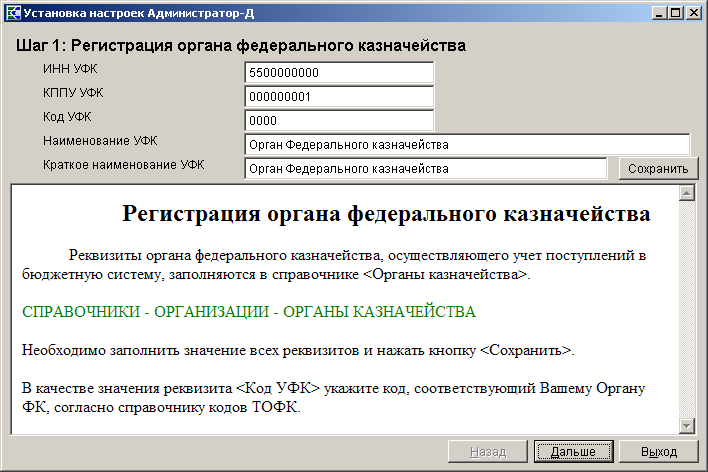Minimize the Установка настроек window
The height and width of the screenshot is (472, 708).
pyautogui.click(x=659, y=13)
